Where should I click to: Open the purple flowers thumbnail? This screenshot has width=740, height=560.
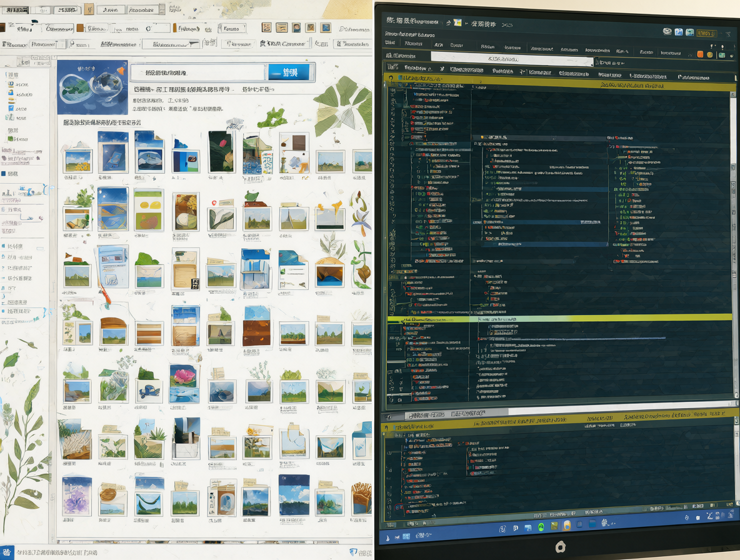pos(77,496)
